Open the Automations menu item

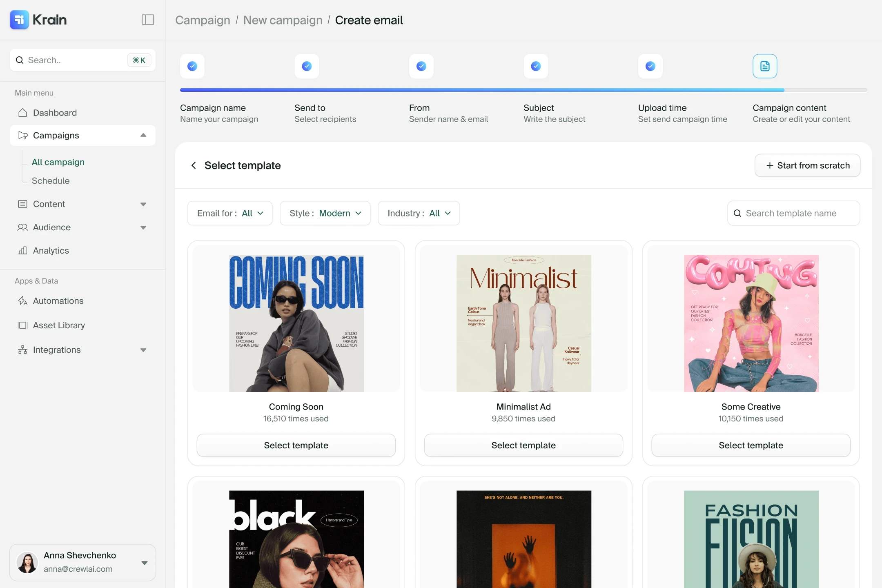tap(82, 301)
